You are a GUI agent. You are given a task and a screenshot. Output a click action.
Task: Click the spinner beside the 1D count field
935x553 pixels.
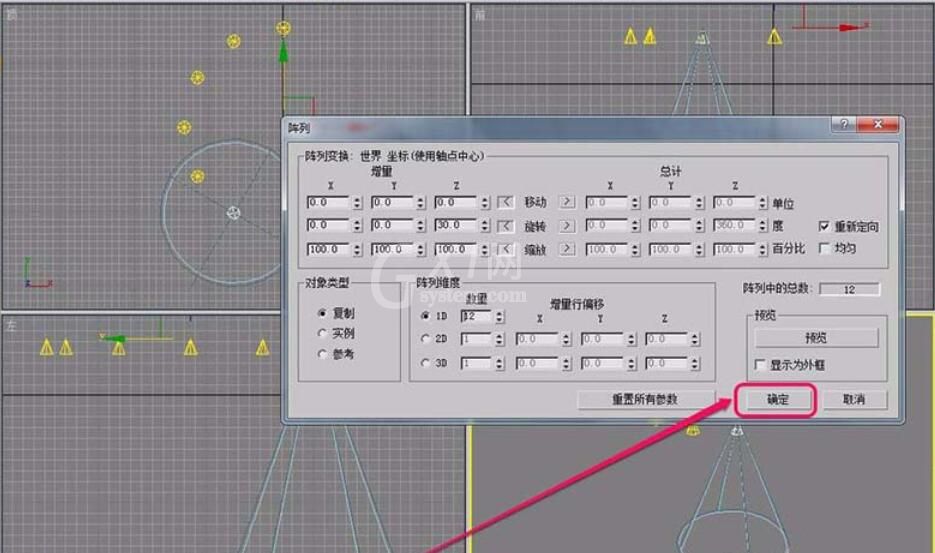[x=500, y=316]
